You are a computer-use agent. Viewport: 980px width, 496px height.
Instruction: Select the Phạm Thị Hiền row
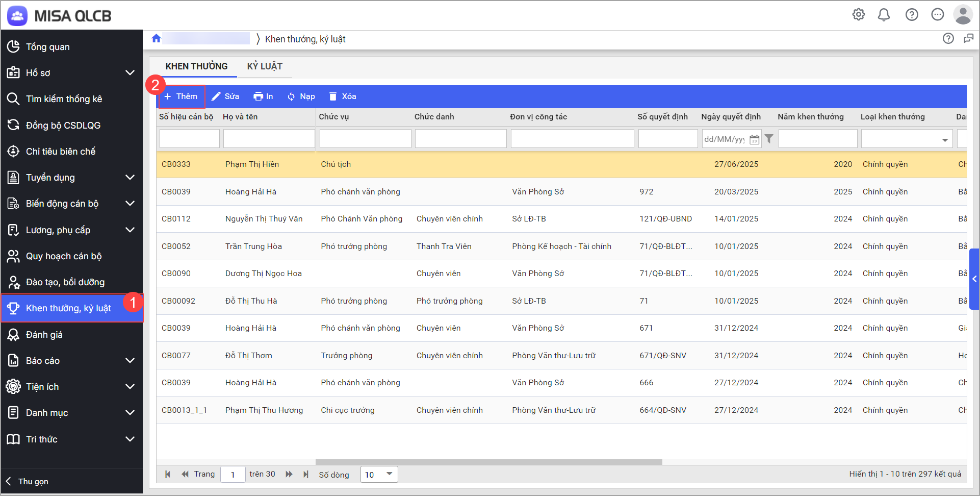(561, 164)
